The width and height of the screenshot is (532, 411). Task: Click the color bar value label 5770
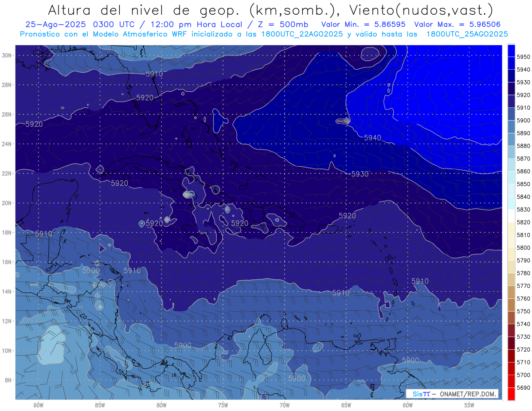(x=524, y=286)
